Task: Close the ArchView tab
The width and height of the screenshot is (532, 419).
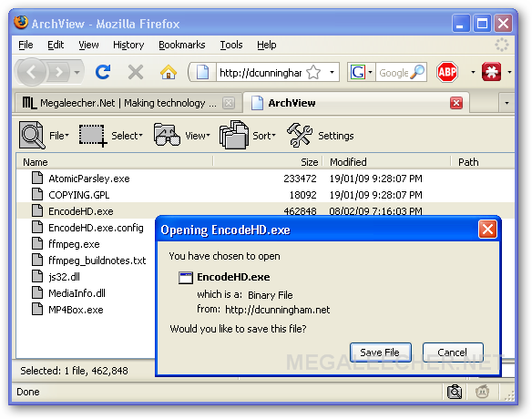Action: point(456,103)
